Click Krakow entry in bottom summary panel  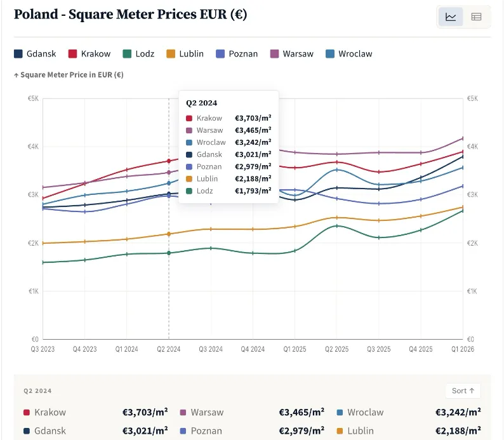pos(95,412)
